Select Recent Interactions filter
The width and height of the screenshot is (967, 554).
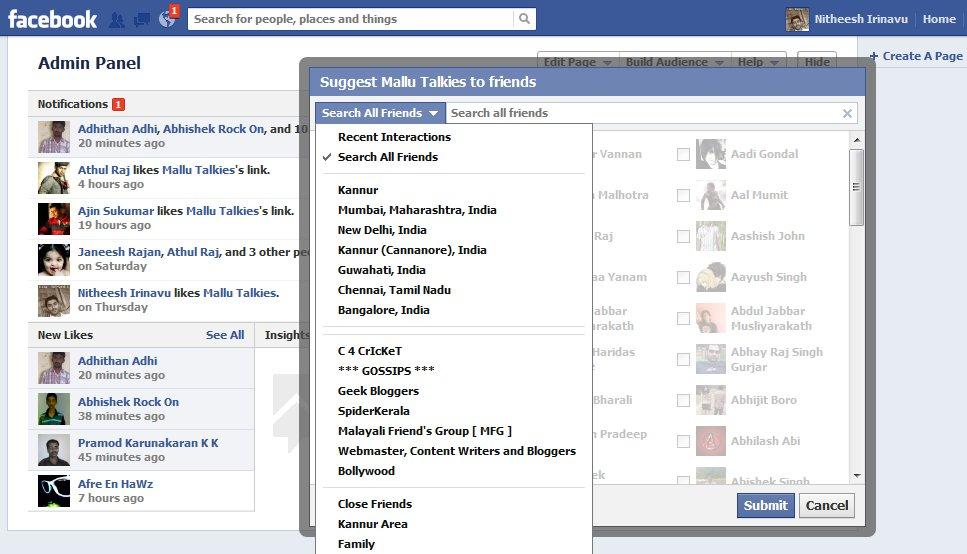coord(394,137)
